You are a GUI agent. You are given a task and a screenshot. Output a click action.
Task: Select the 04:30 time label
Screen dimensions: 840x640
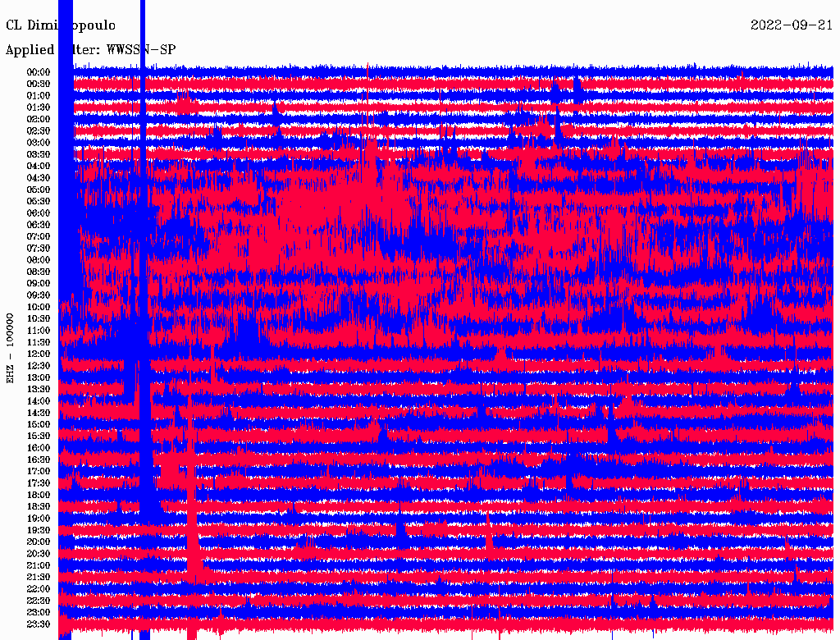(39, 177)
